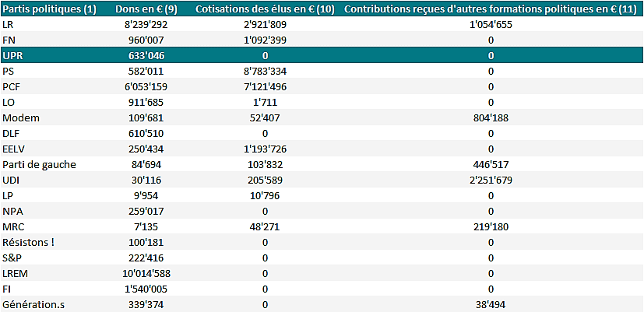The height and width of the screenshot is (312, 644).
Task: Select the PCF cotisations value 7'121'496
Action: pos(265,86)
